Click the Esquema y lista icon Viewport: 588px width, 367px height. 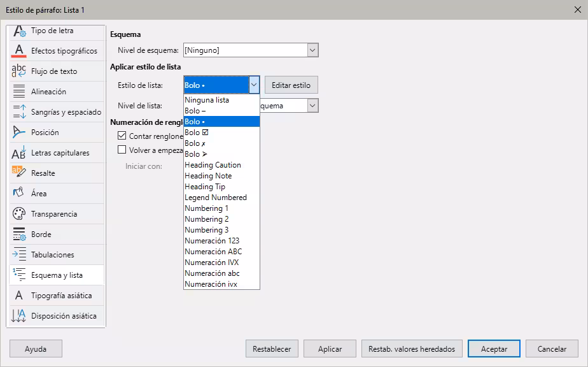click(18, 275)
